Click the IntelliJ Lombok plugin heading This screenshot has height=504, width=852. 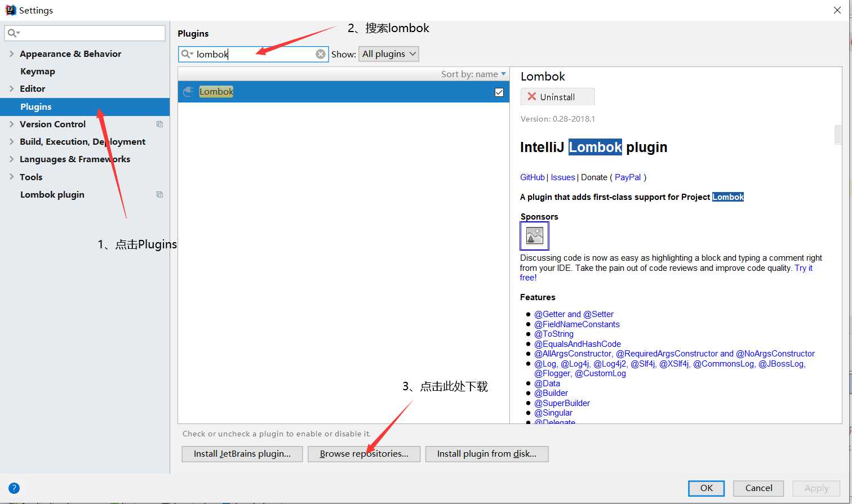coord(593,147)
